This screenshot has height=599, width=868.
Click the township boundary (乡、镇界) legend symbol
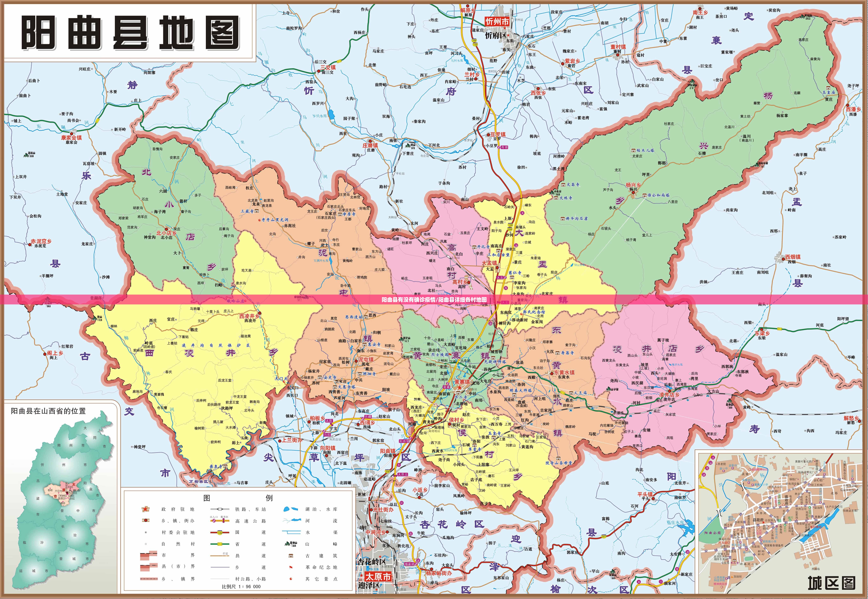[149, 579]
